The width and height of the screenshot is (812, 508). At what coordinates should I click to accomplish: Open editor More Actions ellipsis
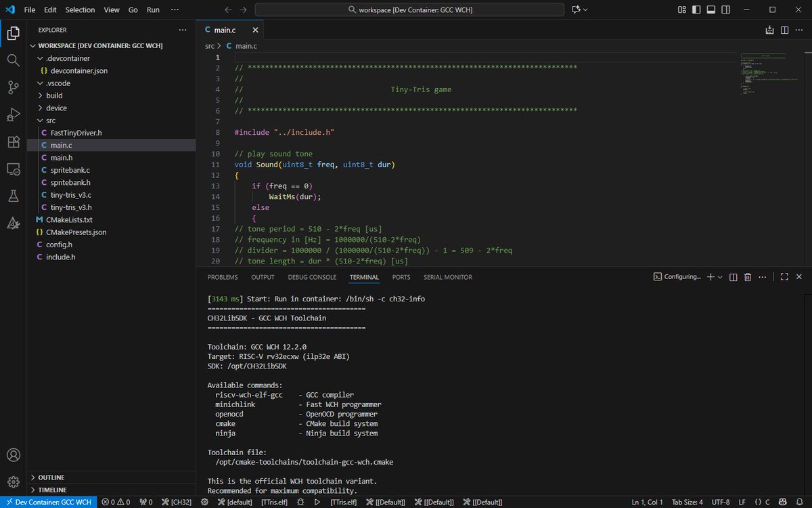pyautogui.click(x=799, y=30)
